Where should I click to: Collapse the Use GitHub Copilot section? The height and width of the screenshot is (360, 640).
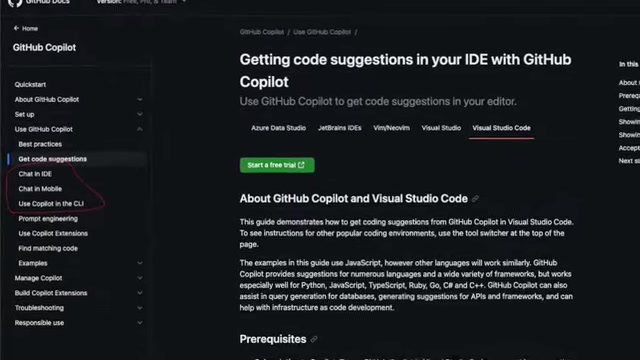(140, 129)
